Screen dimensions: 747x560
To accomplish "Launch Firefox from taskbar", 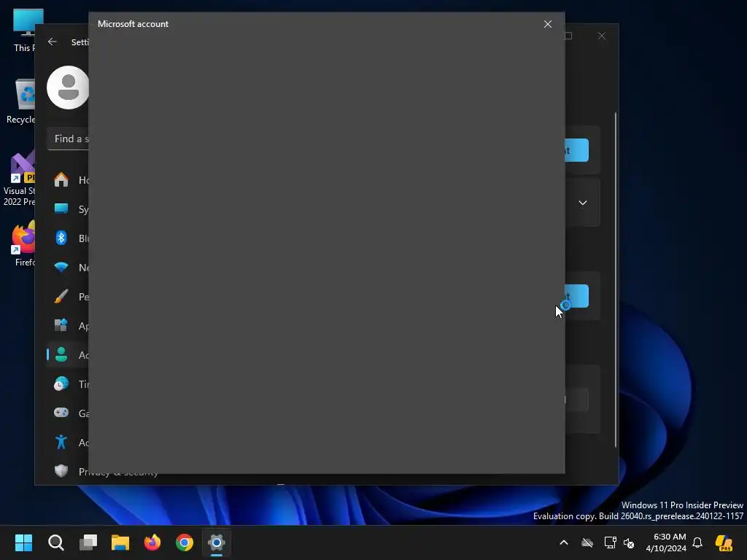I will point(152,542).
